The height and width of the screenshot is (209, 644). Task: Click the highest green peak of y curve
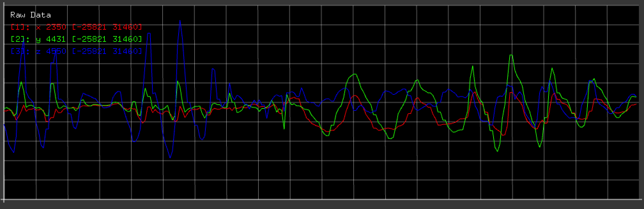tap(511, 56)
